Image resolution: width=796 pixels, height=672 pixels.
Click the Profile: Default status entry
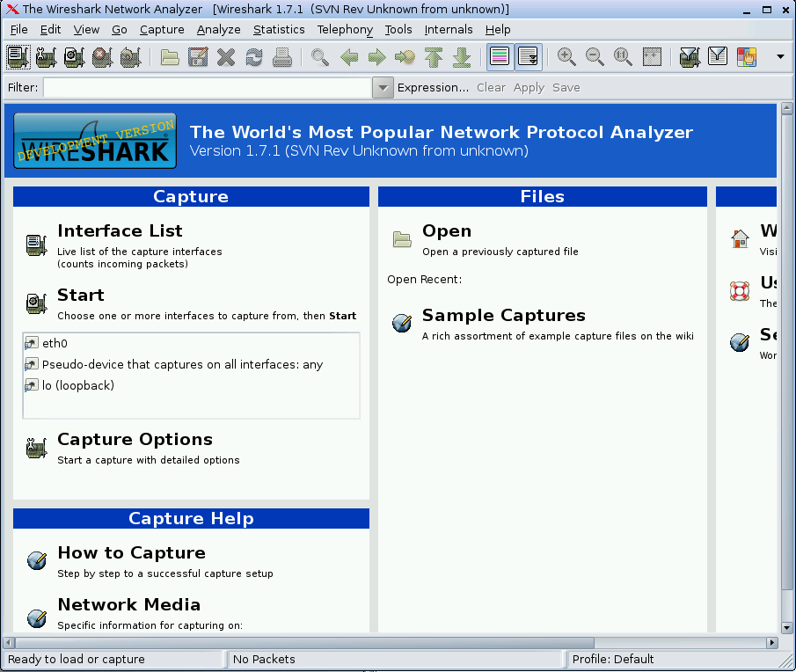coord(613,660)
